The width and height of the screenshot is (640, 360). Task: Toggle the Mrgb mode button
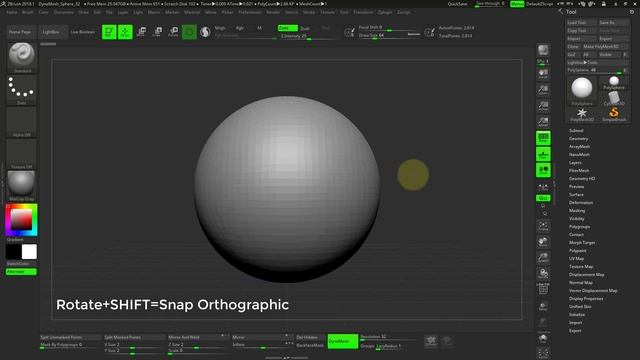tap(220, 28)
